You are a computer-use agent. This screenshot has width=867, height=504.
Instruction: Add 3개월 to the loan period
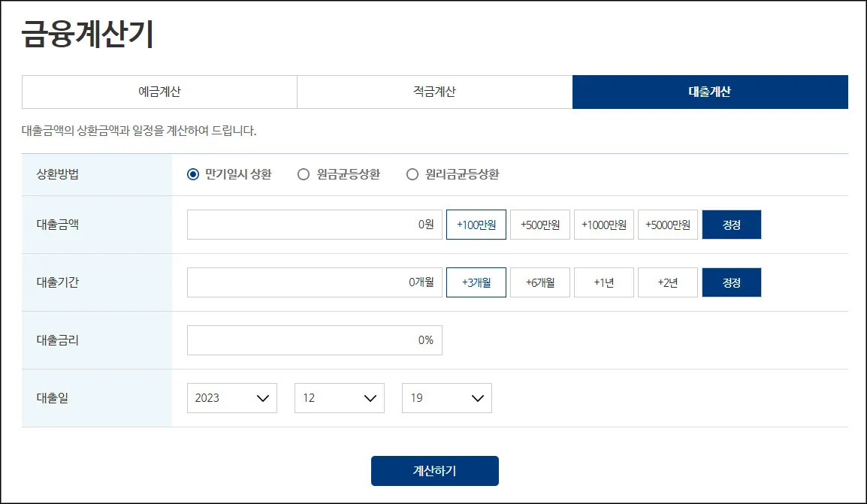pos(476,282)
